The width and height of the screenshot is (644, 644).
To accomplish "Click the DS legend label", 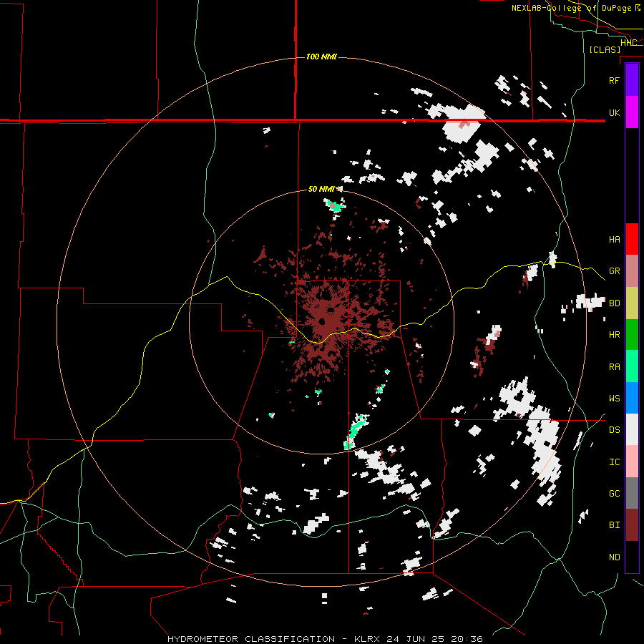I will tap(614, 430).
